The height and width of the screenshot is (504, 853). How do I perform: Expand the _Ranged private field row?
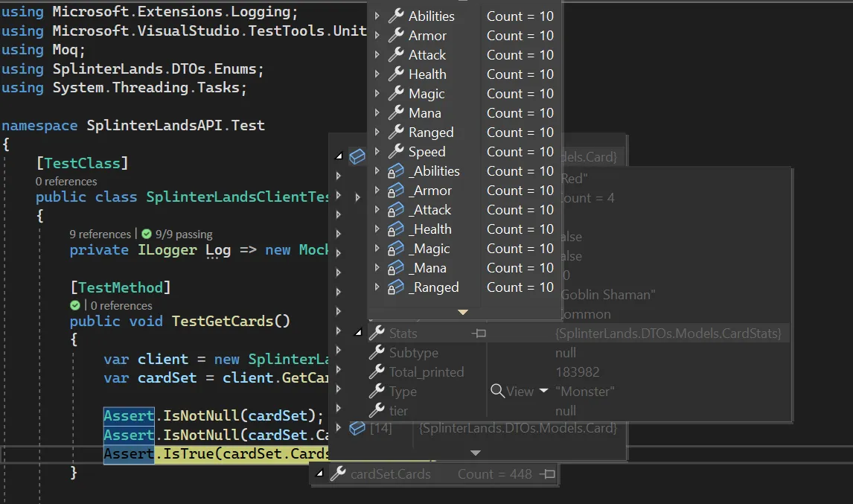[x=377, y=287]
